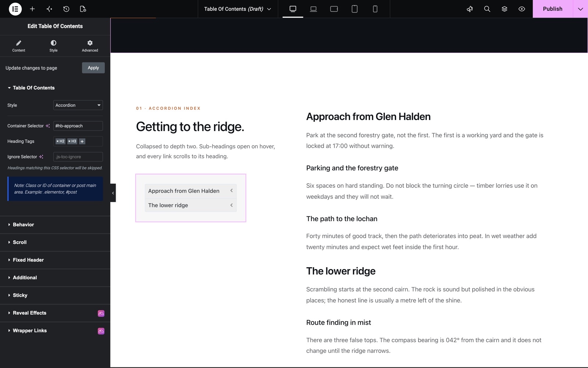Open the page settings document icon
Image resolution: width=588 pixels, height=368 pixels.
click(83, 9)
